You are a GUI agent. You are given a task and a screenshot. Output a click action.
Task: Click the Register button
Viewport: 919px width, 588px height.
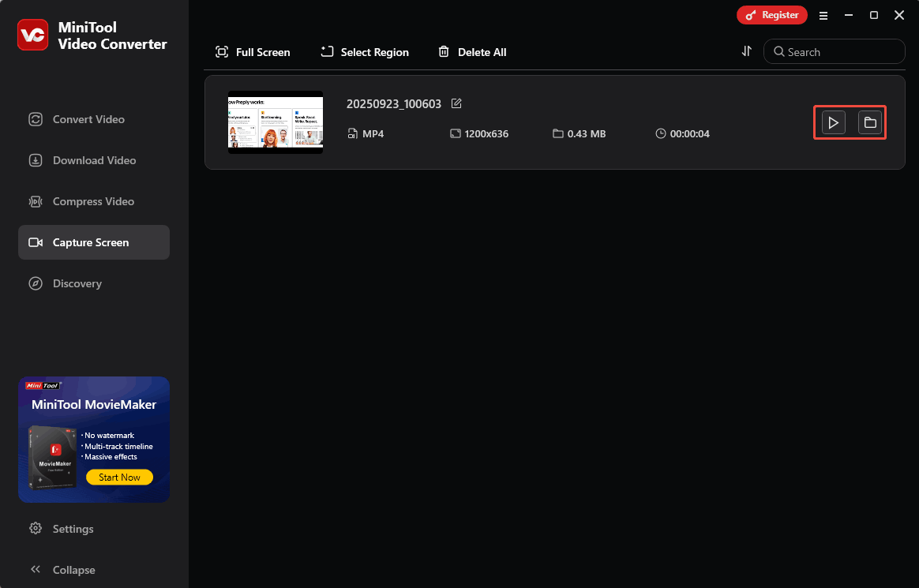pyautogui.click(x=772, y=15)
